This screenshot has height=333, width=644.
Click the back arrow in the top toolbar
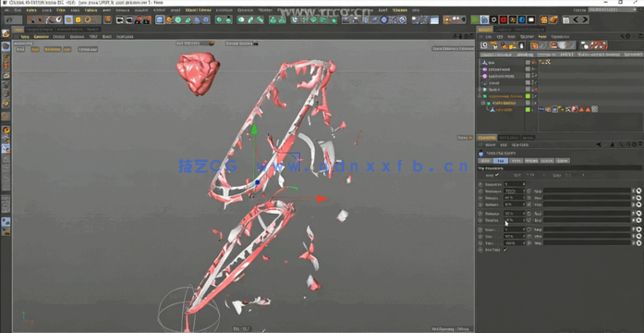(576, 19)
